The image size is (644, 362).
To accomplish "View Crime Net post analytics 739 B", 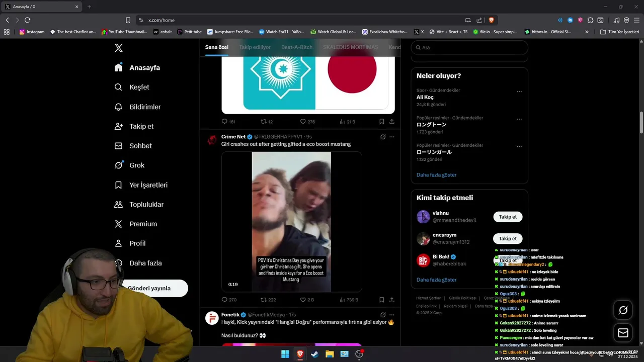I will tap(349, 300).
